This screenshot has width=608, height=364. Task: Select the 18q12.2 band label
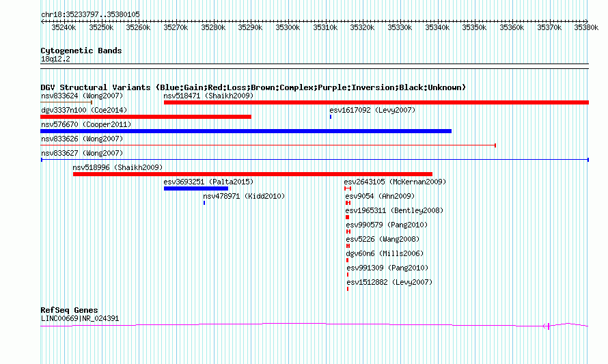tap(55, 59)
